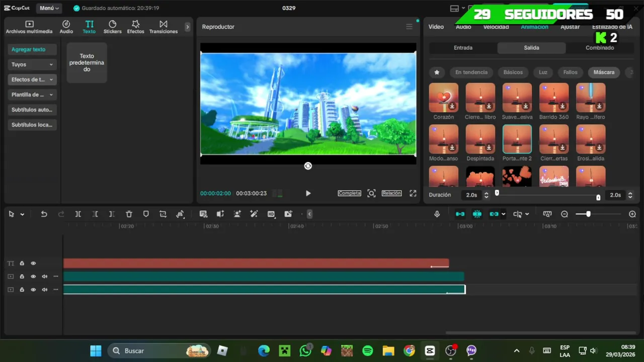Click the zoom-fit icon beside Completa
Viewport: 644px width, 362px height.
click(x=371, y=193)
